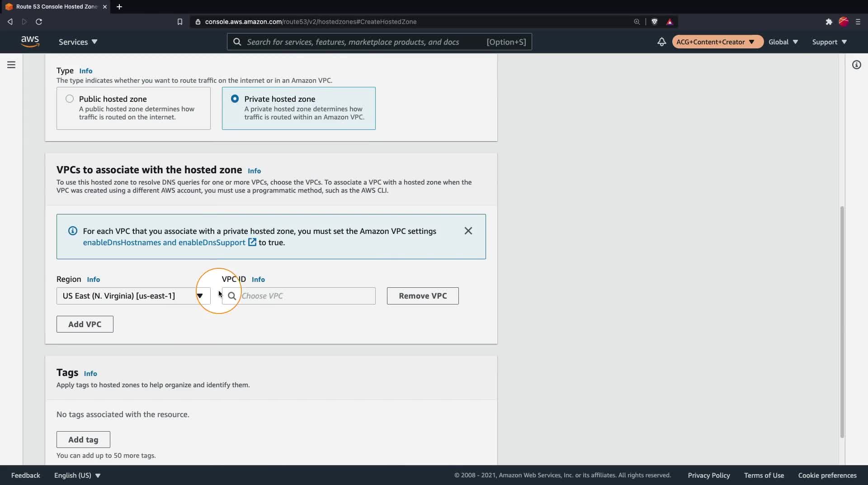Open Info link beside VPCs to associate heading
The image size is (868, 485).
pyautogui.click(x=255, y=171)
